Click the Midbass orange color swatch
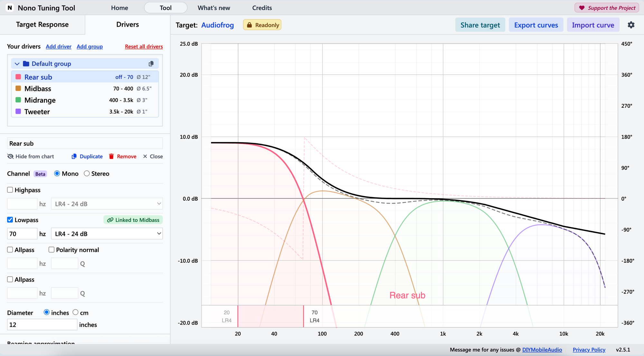The width and height of the screenshot is (644, 356). [18, 88]
